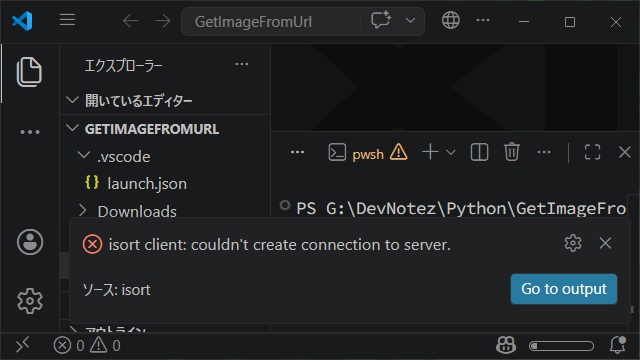Open the Manage gear in activity bar
640x360 pixels.
click(30, 301)
